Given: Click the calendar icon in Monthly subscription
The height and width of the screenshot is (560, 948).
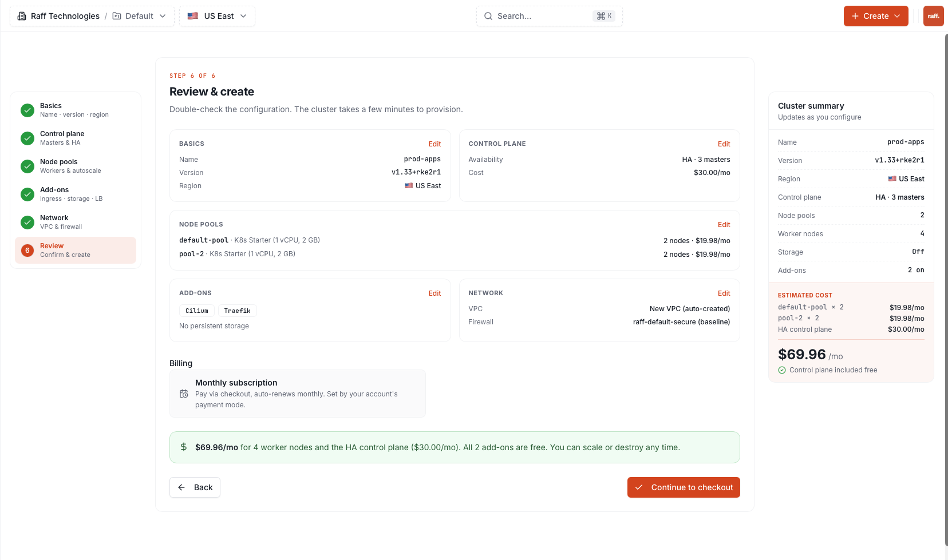Looking at the screenshot, I should point(184,394).
